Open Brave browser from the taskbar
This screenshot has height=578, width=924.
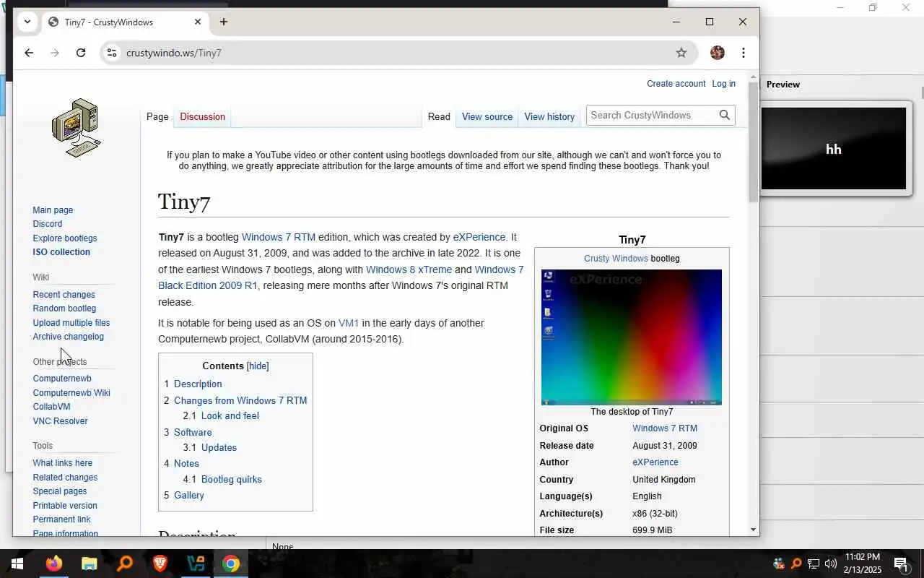point(160,564)
